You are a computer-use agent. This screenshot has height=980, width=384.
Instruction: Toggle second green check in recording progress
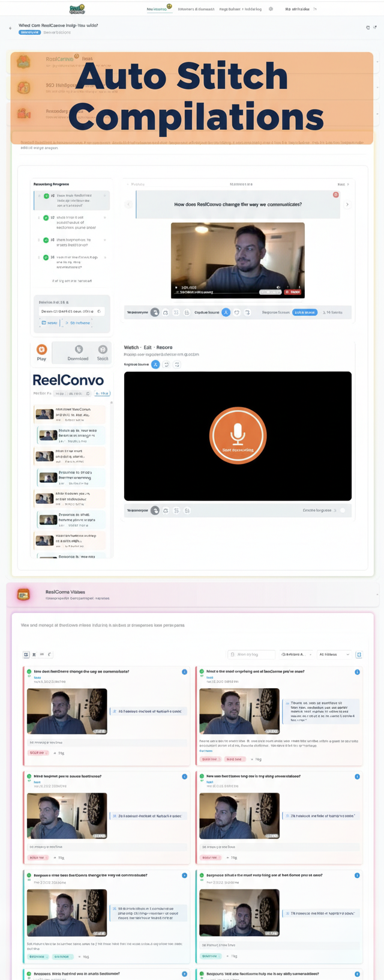(46, 217)
